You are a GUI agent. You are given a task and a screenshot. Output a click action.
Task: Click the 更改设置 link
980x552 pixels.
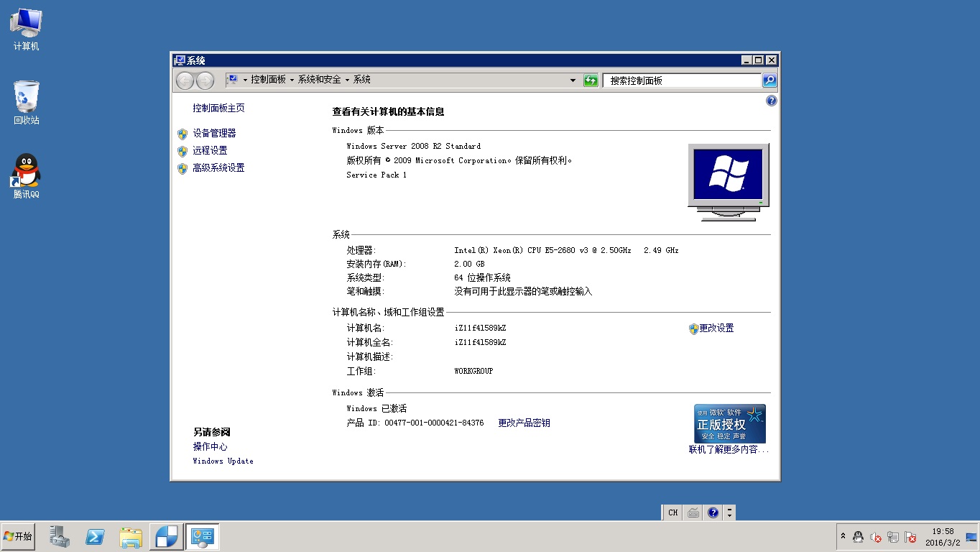(x=716, y=328)
